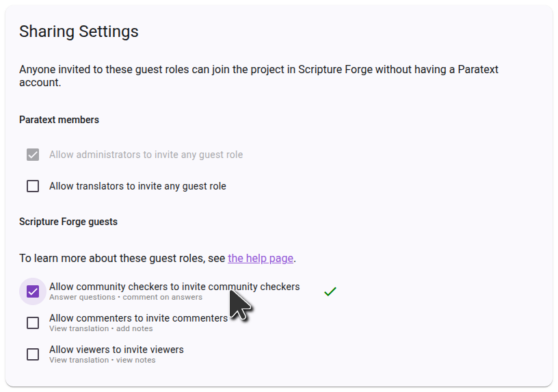Open the help page link

coord(261,259)
